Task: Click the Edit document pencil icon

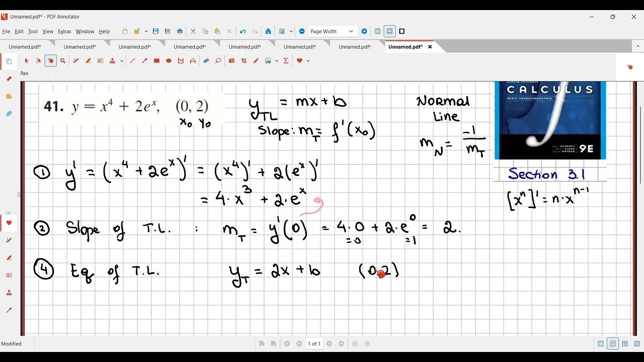Action: (256, 61)
